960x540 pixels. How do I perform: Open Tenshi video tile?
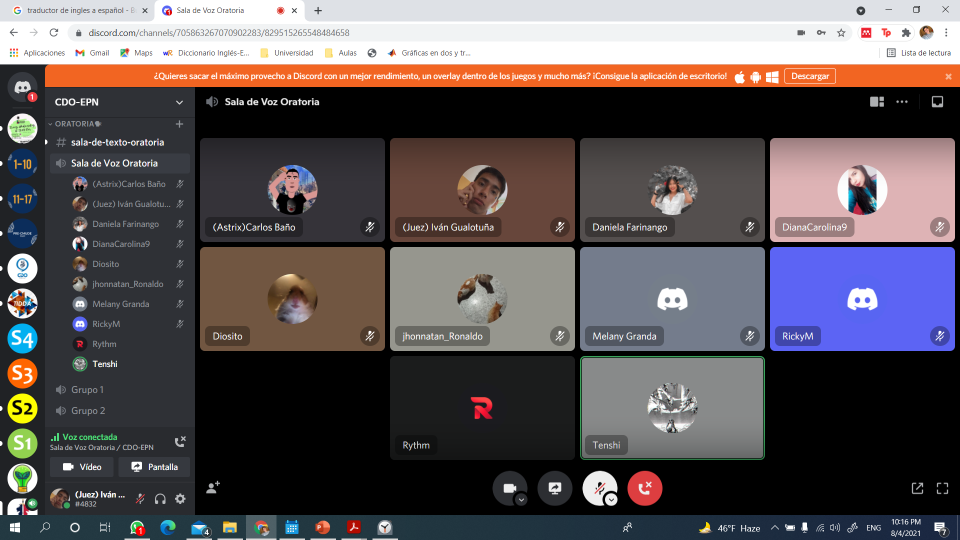click(x=672, y=408)
